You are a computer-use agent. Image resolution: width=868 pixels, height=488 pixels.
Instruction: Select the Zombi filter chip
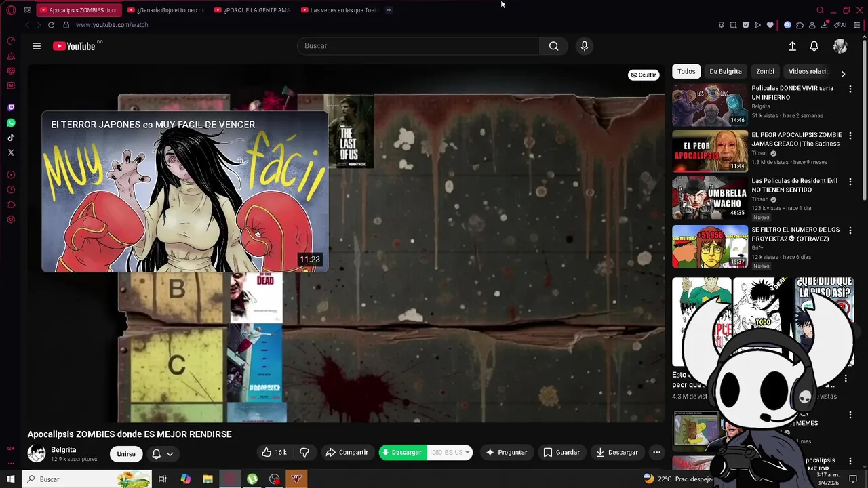point(765,71)
